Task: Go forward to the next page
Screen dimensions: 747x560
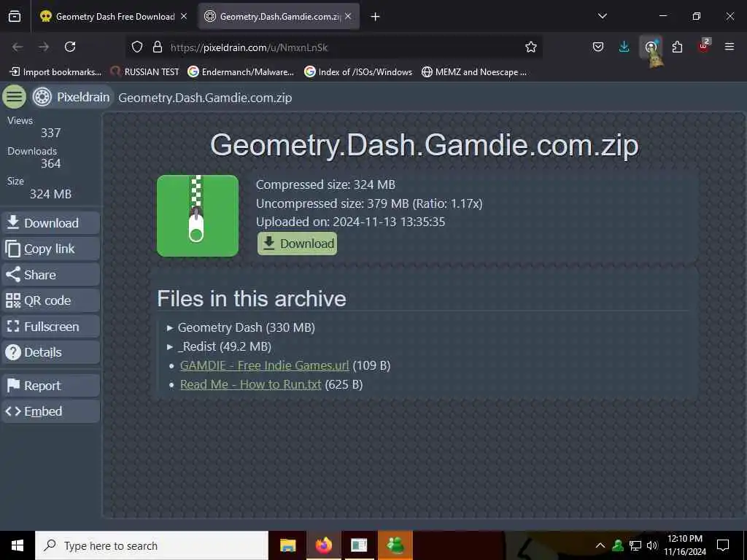Action: [x=44, y=47]
